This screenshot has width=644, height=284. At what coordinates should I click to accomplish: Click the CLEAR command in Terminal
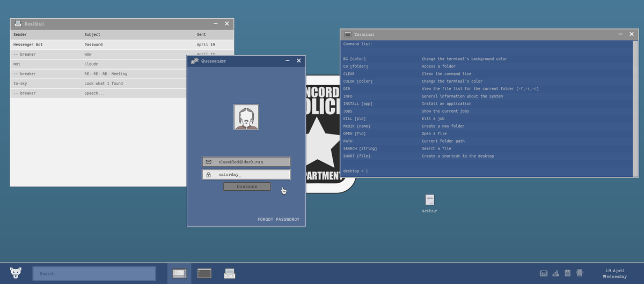coord(349,74)
